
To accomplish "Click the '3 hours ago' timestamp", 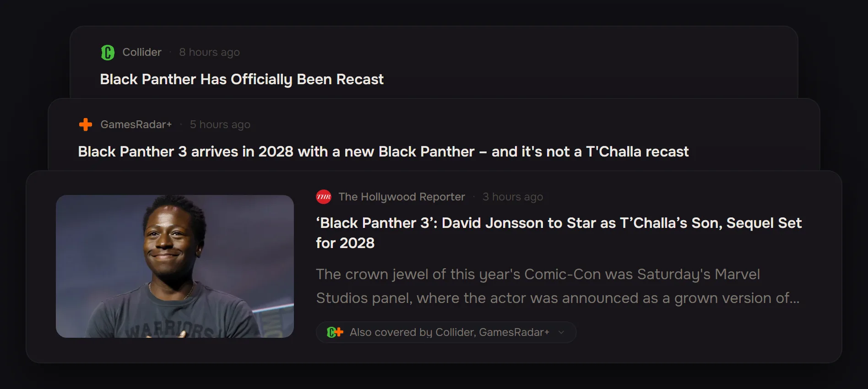I will [x=513, y=197].
